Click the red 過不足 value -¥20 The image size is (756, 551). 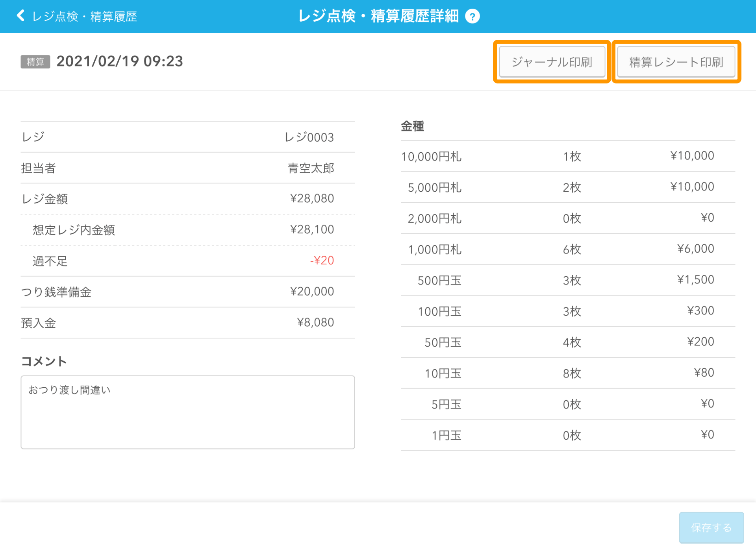coord(322,261)
